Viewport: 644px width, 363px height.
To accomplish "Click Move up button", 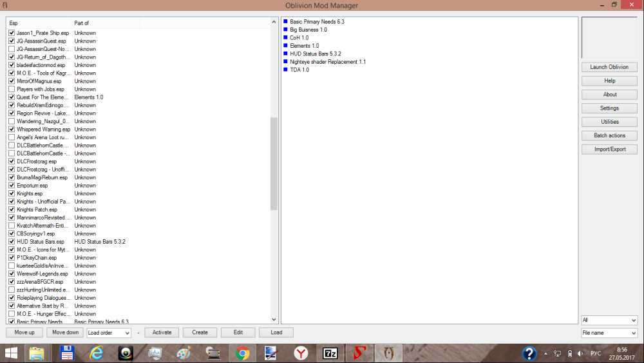I will [24, 332].
